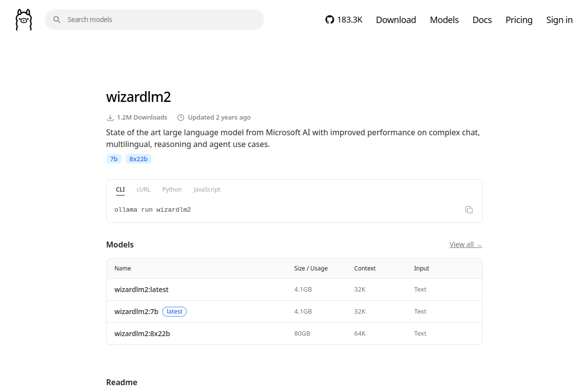Click the downloads arrow icon

pyautogui.click(x=110, y=118)
